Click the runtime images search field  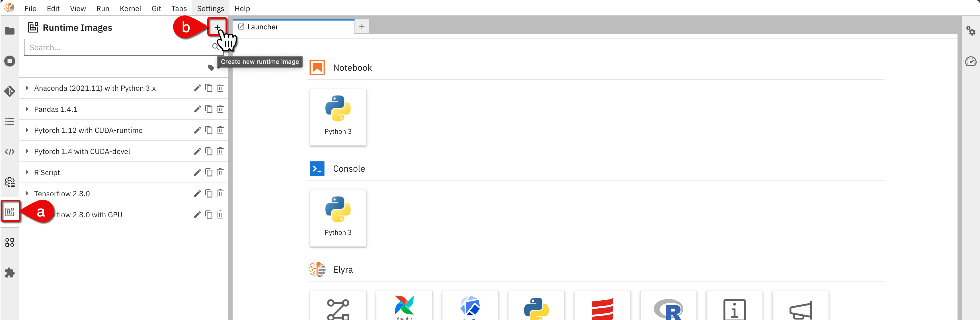[x=114, y=47]
